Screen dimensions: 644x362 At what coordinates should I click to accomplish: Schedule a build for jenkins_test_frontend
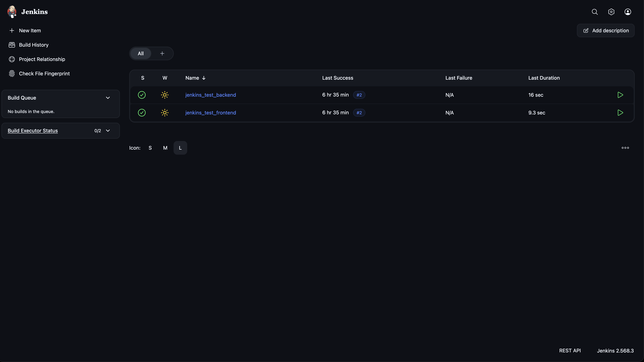[x=620, y=113]
